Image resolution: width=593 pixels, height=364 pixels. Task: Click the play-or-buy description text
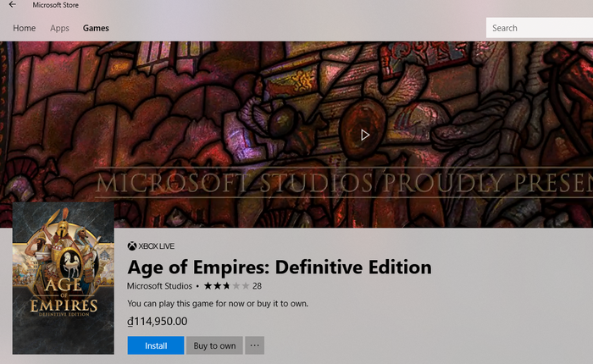pyautogui.click(x=217, y=303)
